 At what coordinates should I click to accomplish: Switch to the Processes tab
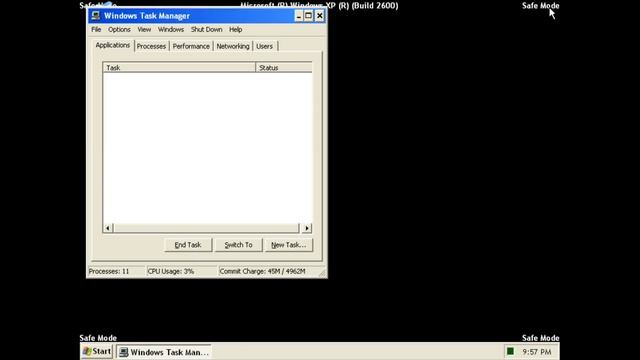tap(151, 46)
